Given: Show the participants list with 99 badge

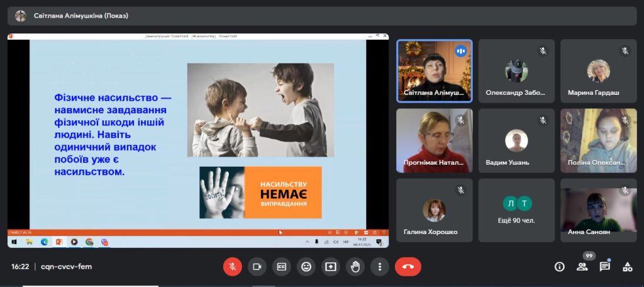Looking at the screenshot, I should click(582, 267).
